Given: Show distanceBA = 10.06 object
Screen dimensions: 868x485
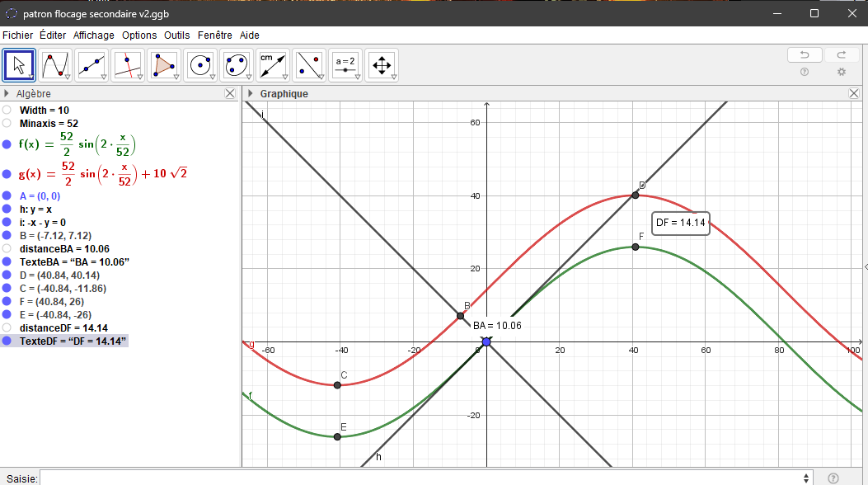Looking at the screenshot, I should [7, 248].
